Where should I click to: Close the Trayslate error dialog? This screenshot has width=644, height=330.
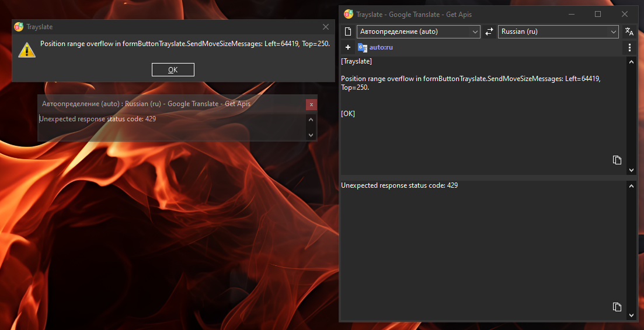pyautogui.click(x=326, y=27)
